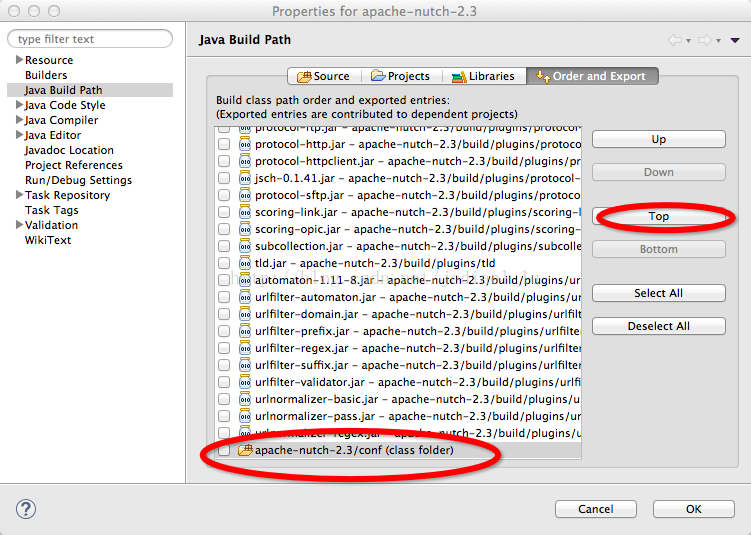Image resolution: width=751 pixels, height=535 pixels.
Task: Click the jar icon of scoring-link.jar
Action: pos(245,212)
